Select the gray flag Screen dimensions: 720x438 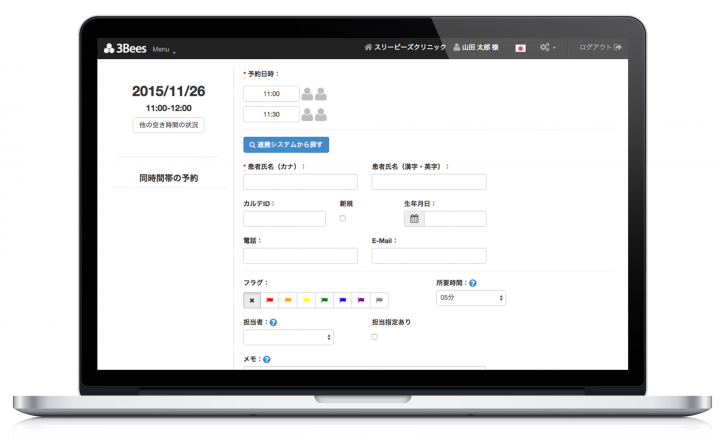click(379, 300)
